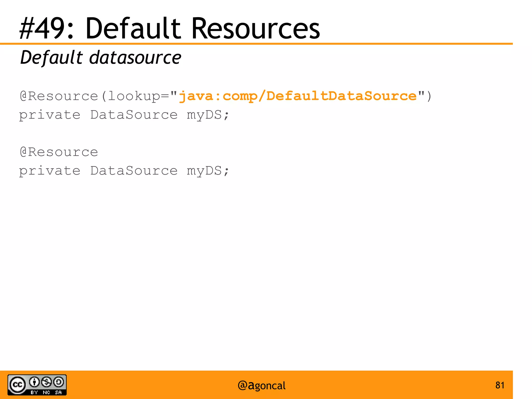532x399 pixels.
Task: Click the @agoncal handle in the footer
Action: [262, 385]
